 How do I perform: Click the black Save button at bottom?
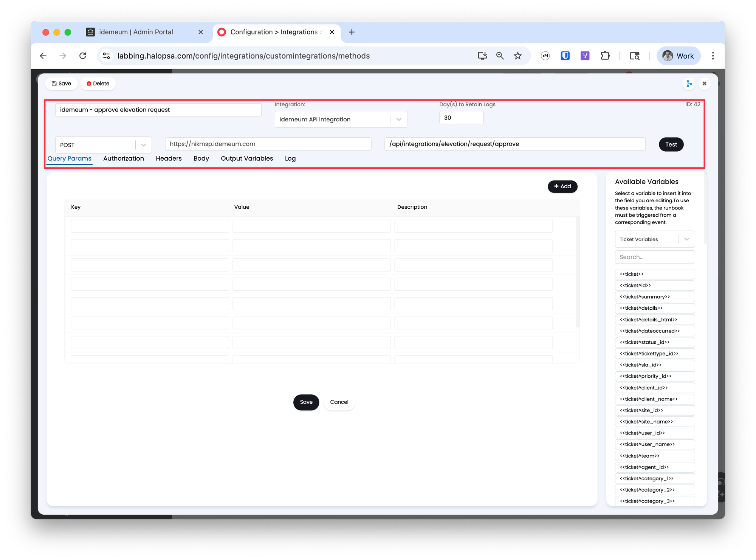[306, 402]
